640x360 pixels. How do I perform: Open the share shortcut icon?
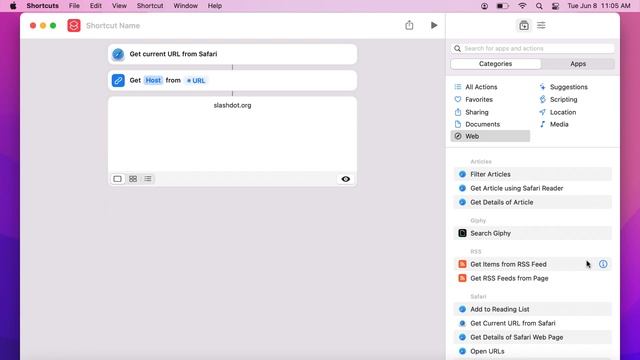pos(409,25)
